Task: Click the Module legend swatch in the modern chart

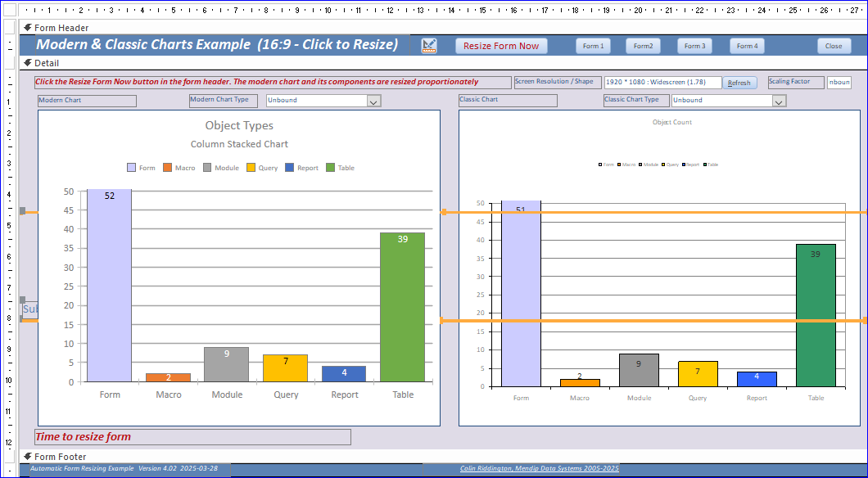Action: 208,168
